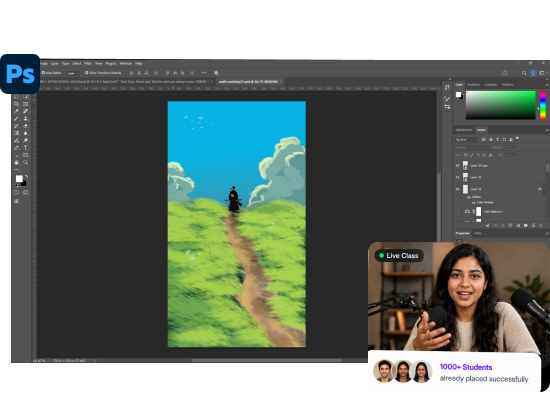Create a new group with folder icon

point(525,225)
